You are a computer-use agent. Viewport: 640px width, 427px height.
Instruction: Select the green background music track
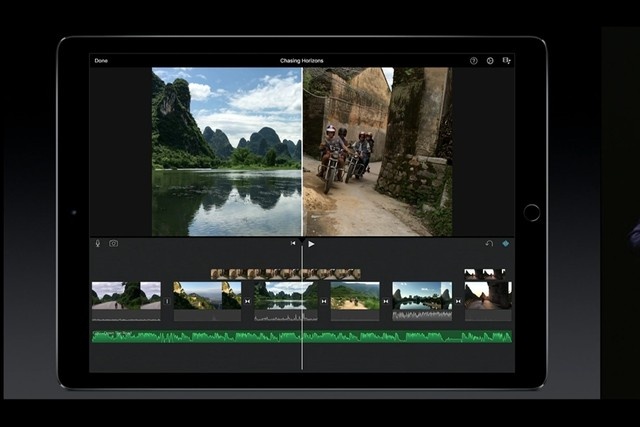pos(302,337)
